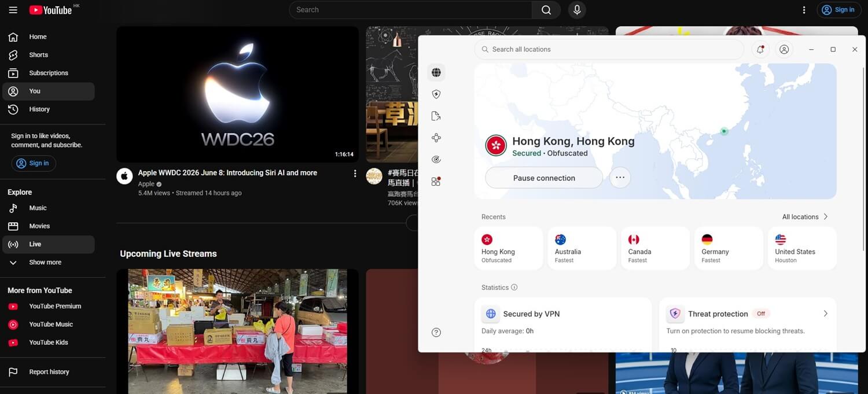Screen dimensions: 868x394
Task: Expand Show more in Explore
Action: point(49,262)
